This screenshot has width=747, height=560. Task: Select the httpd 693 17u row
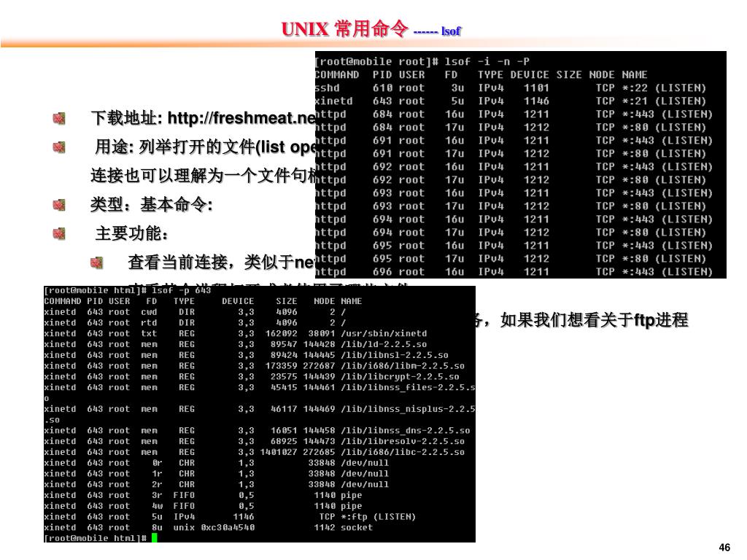pos(510,206)
